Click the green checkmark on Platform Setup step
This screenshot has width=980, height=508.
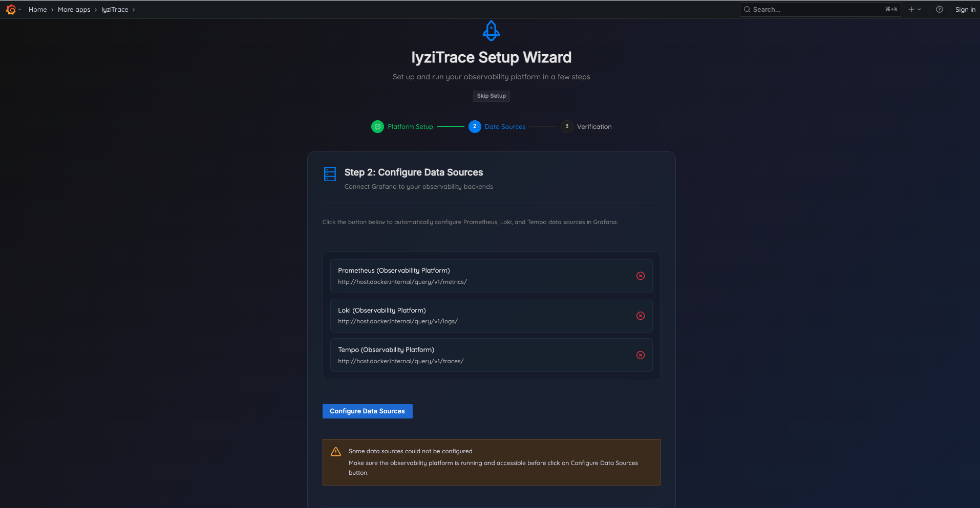(x=377, y=126)
